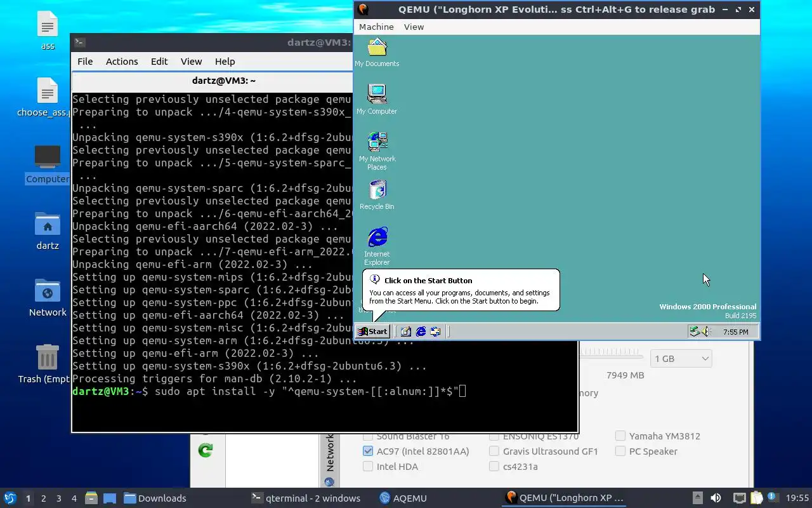The height and width of the screenshot is (508, 812).
Task: Select QEMU Longhorn XP taskbar entry
Action: (x=565, y=498)
